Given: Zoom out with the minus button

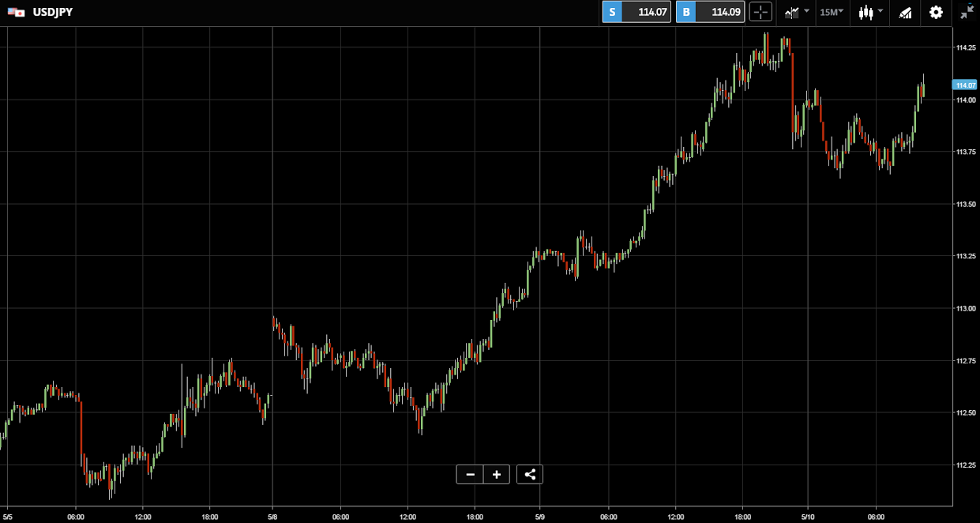Looking at the screenshot, I should [470, 474].
